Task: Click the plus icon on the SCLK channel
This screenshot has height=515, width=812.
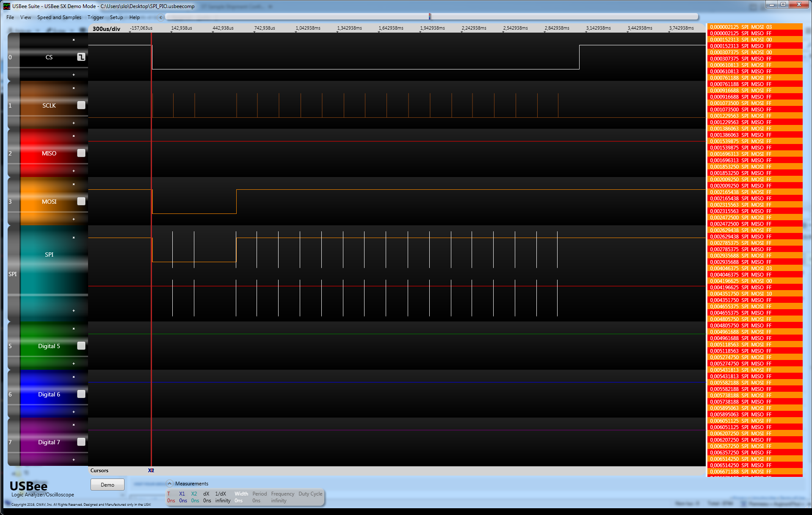Action: [x=74, y=123]
